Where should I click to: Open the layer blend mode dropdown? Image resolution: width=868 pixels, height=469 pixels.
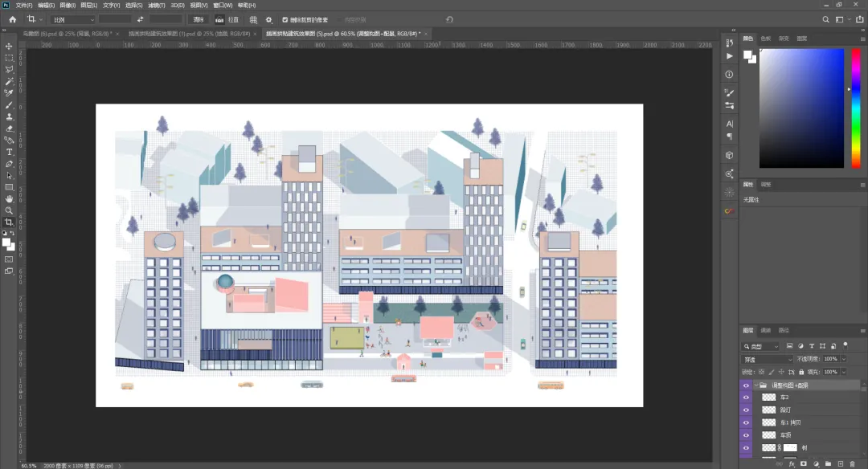pyautogui.click(x=767, y=359)
